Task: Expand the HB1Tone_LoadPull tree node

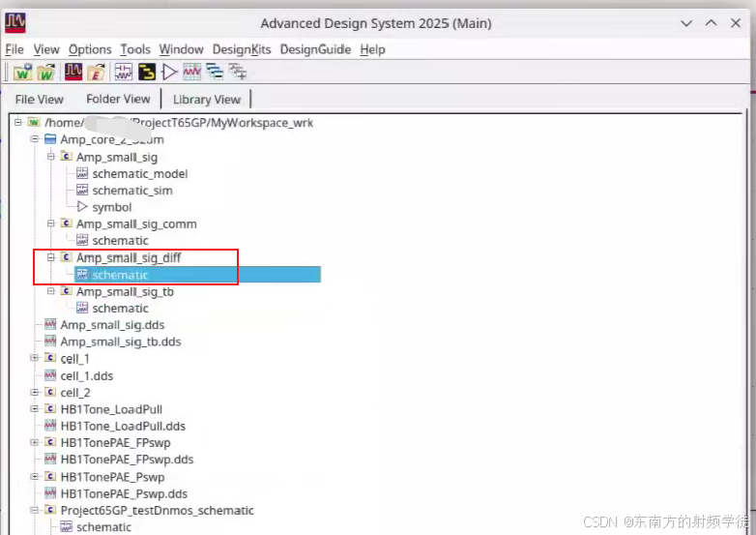Action: point(35,408)
